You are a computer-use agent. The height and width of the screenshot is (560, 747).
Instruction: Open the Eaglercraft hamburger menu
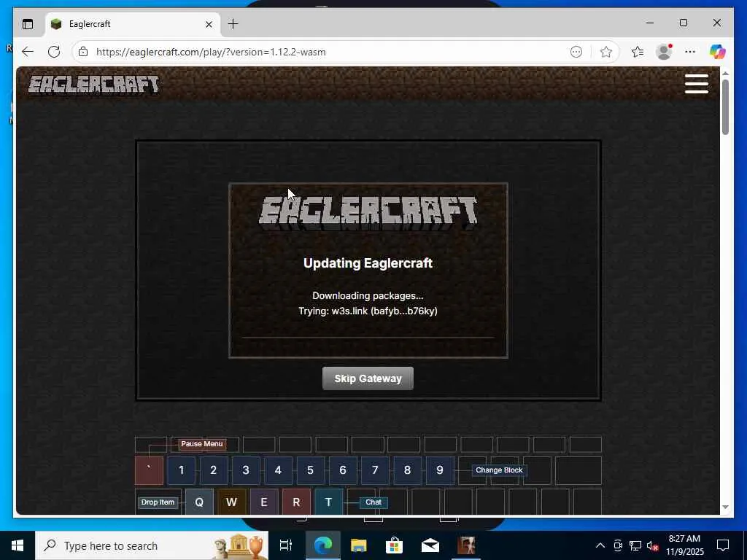pyautogui.click(x=696, y=84)
